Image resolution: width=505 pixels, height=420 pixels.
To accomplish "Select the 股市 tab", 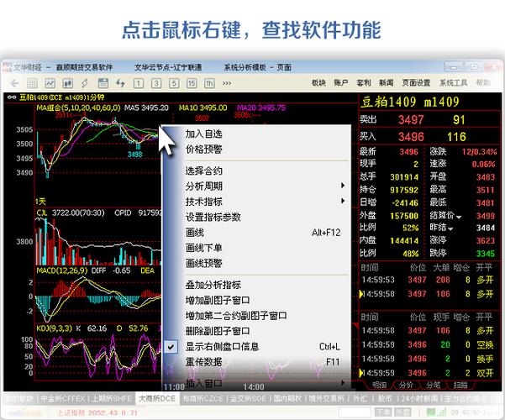I will click(x=385, y=399).
